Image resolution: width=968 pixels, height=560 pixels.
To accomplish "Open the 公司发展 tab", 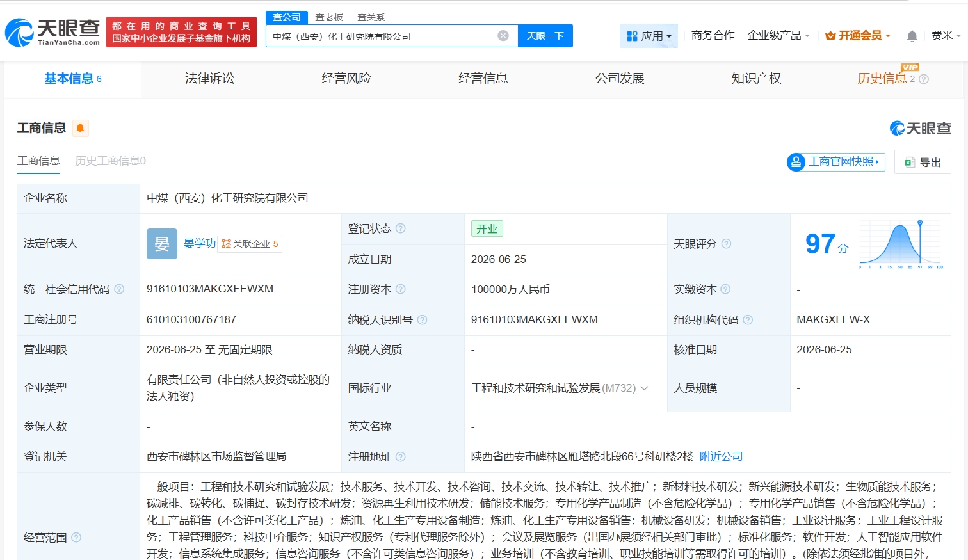I will pyautogui.click(x=620, y=79).
